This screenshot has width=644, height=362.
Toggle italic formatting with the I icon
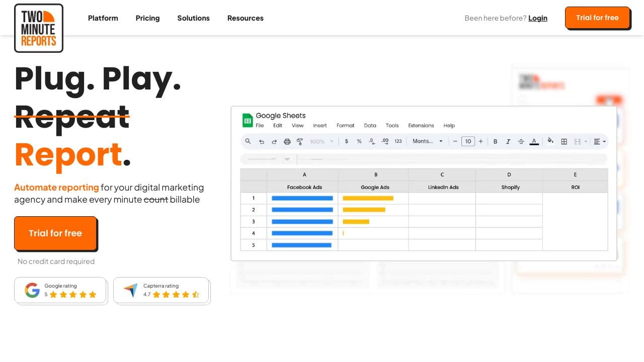point(508,141)
